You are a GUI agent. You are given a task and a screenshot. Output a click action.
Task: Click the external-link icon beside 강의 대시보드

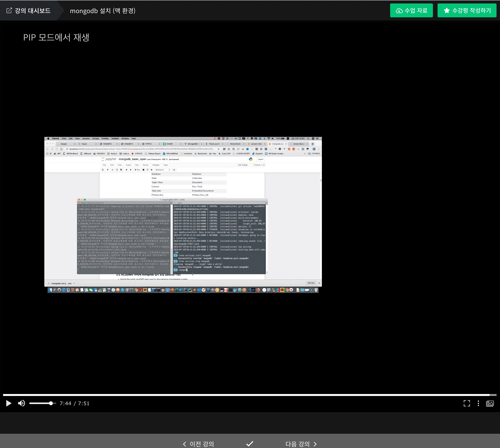tap(9, 11)
